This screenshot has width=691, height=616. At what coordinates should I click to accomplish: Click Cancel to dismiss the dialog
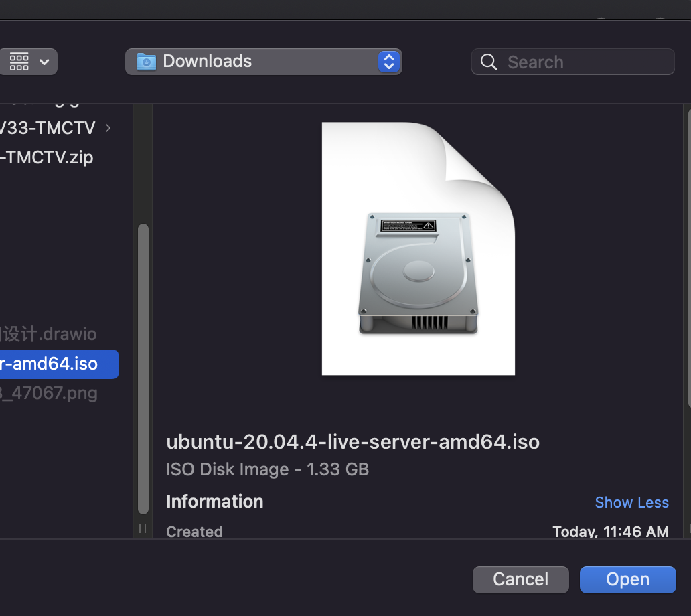pyautogui.click(x=520, y=579)
